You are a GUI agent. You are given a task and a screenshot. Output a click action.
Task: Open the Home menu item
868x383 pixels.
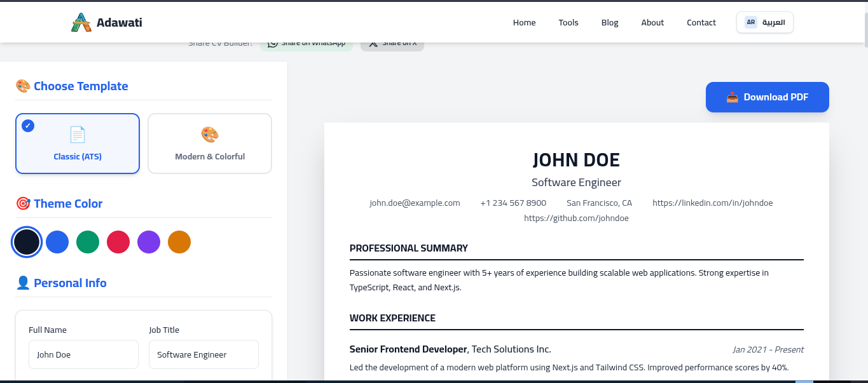(525, 22)
